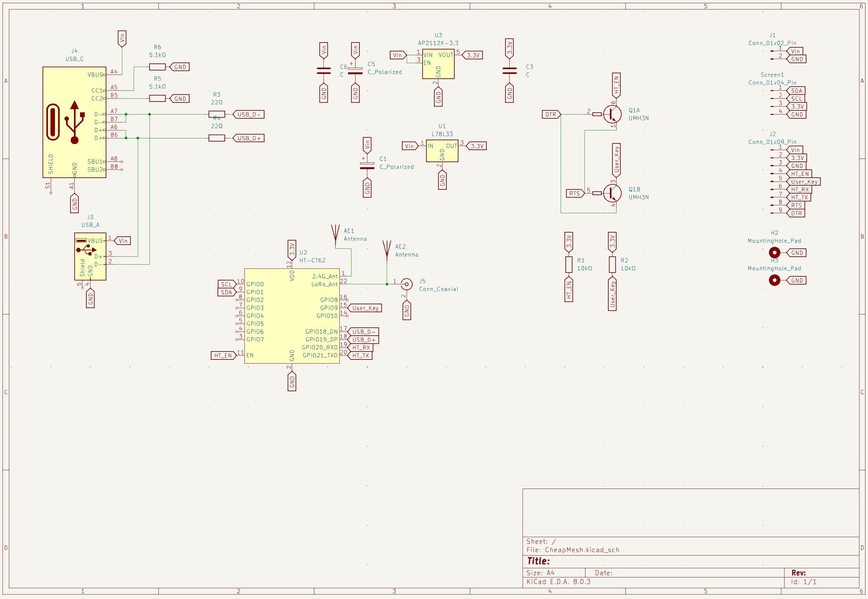Viewport: 868px width, 599px height.
Task: Click the Title: field in title block
Action: click(x=538, y=561)
